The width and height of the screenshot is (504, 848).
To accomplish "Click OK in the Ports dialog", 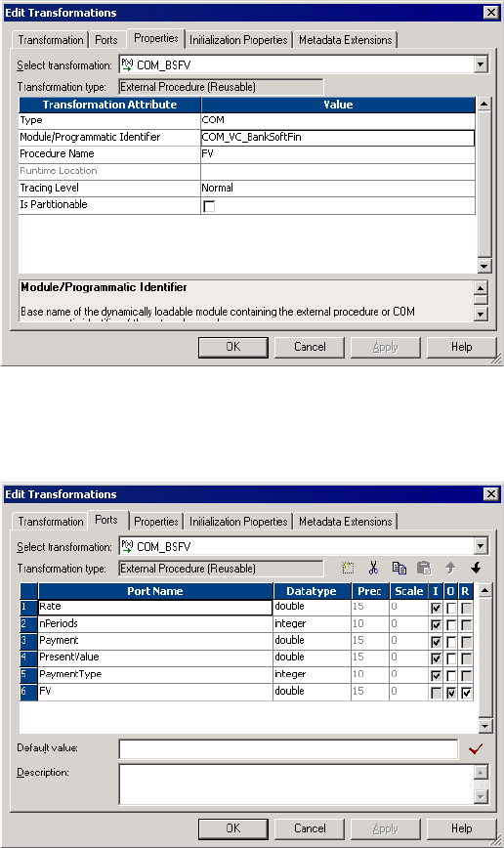I will point(233,828).
